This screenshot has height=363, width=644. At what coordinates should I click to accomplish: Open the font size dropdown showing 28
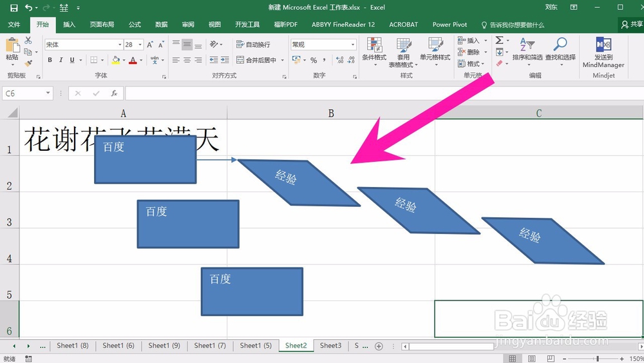click(140, 44)
